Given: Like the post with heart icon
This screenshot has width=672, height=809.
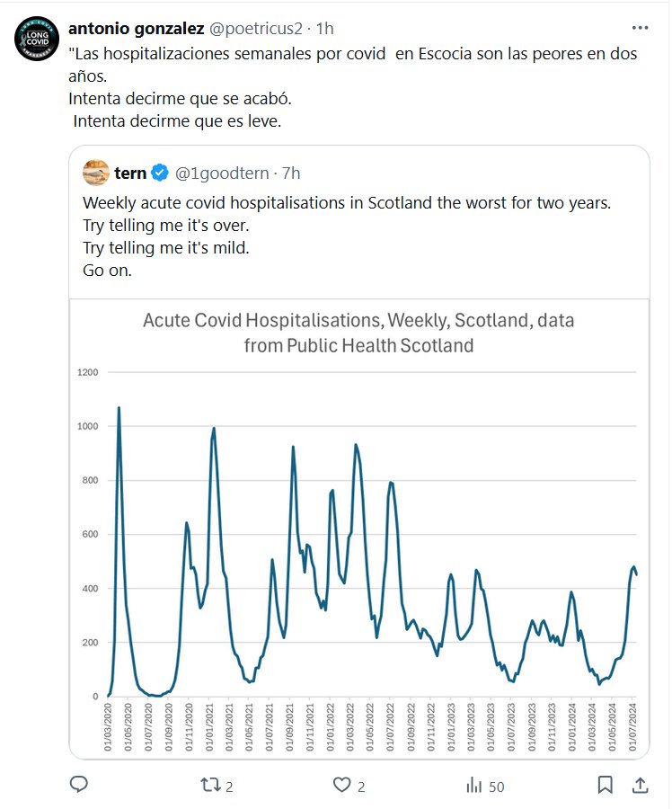Looking at the screenshot, I should coord(341,786).
